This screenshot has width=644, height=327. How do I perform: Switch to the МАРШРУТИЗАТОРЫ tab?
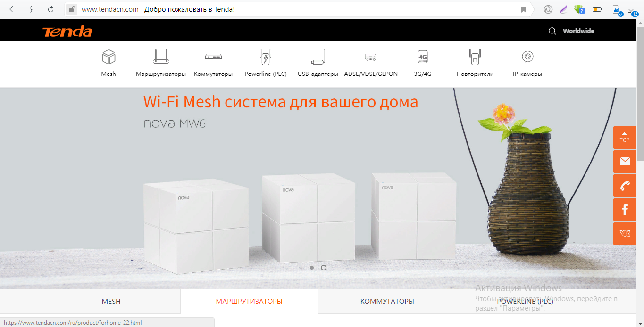coord(249,302)
